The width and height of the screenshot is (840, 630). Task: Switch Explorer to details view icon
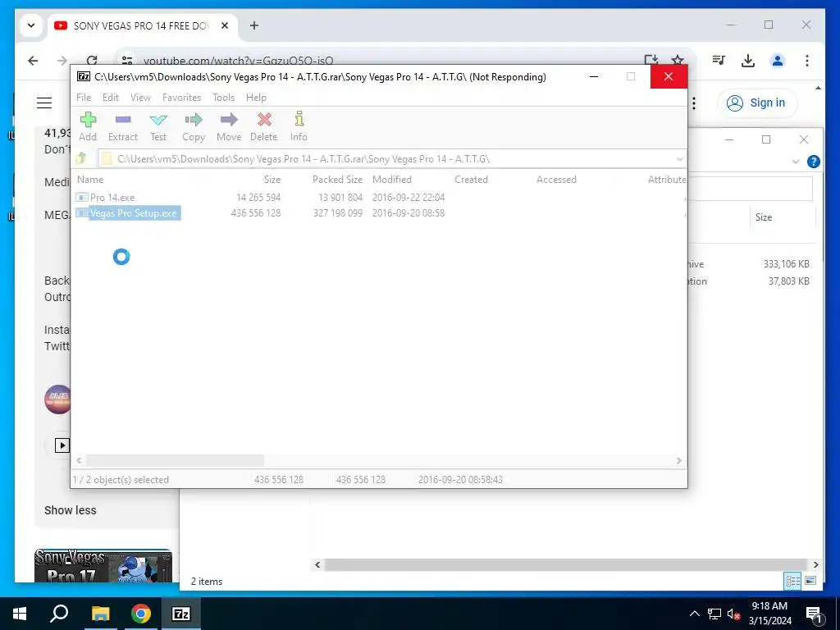[793, 581]
